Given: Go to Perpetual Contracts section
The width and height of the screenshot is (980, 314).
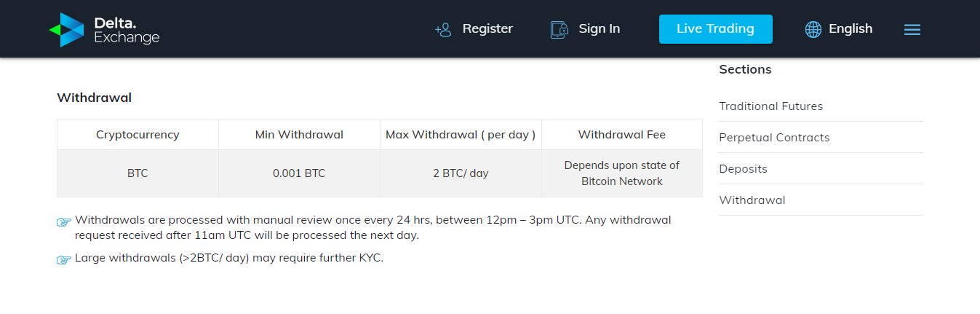Looking at the screenshot, I should tap(774, 138).
